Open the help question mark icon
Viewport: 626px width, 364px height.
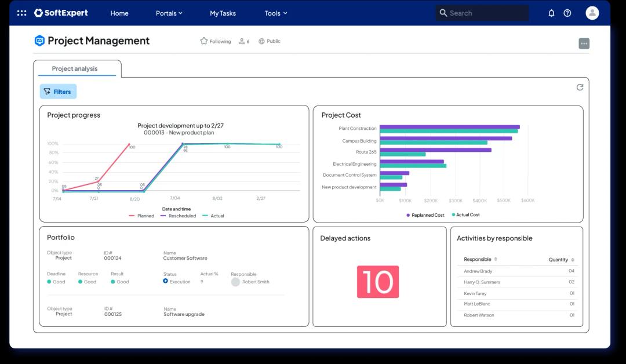(x=567, y=13)
